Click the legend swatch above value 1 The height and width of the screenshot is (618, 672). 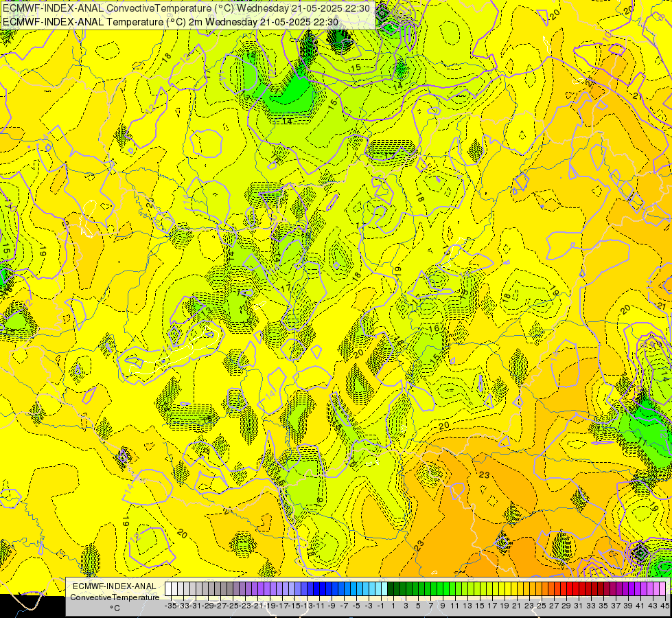click(391, 589)
